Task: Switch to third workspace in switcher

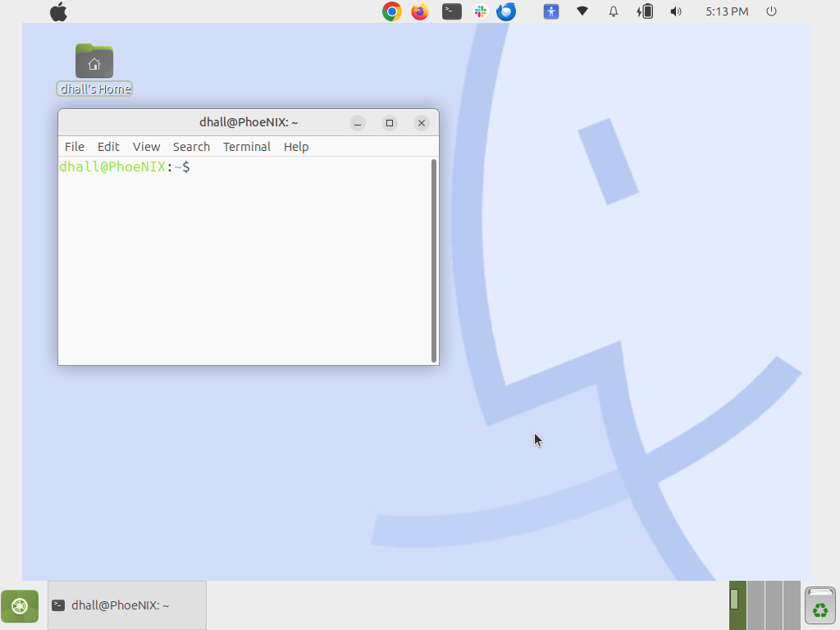Action: [x=774, y=605]
